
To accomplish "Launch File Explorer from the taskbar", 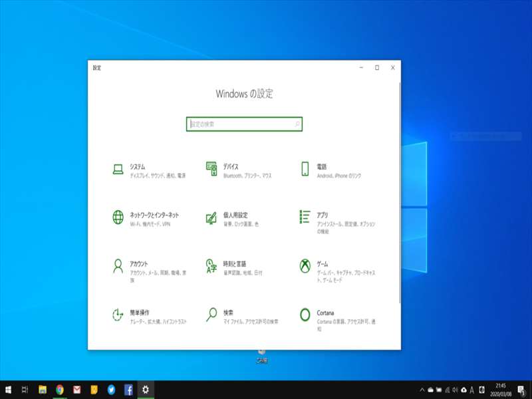I will tap(43, 390).
